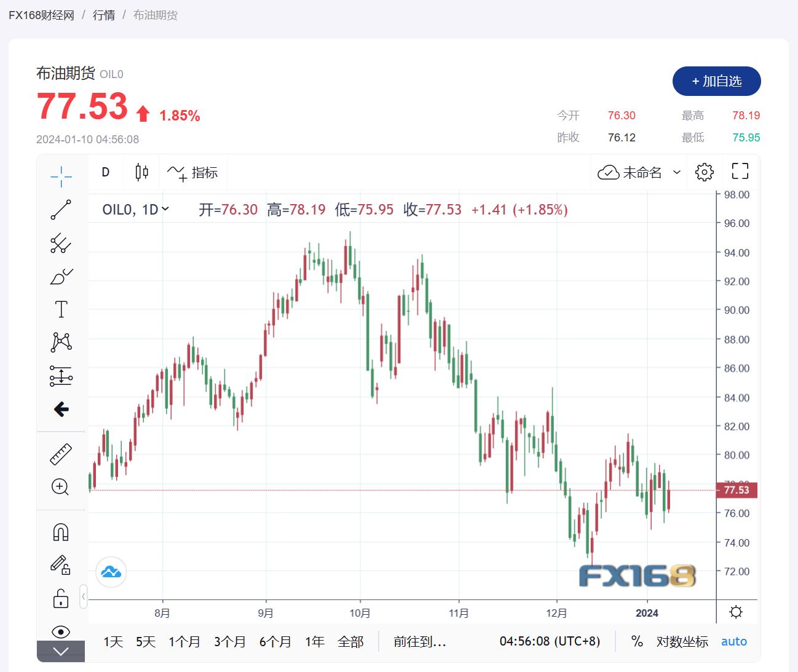The width and height of the screenshot is (798, 672).
Task: Select the 3个月 time range
Action: pos(229,642)
